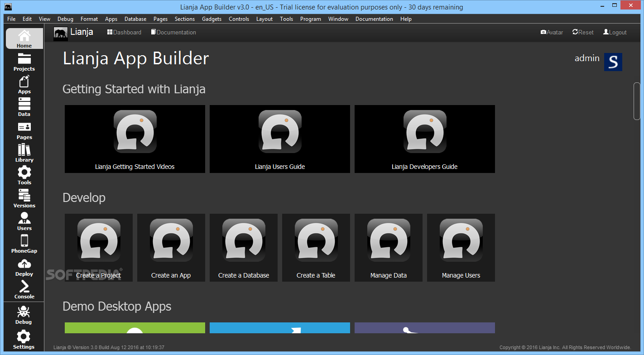Open the Layout menu

click(x=264, y=19)
